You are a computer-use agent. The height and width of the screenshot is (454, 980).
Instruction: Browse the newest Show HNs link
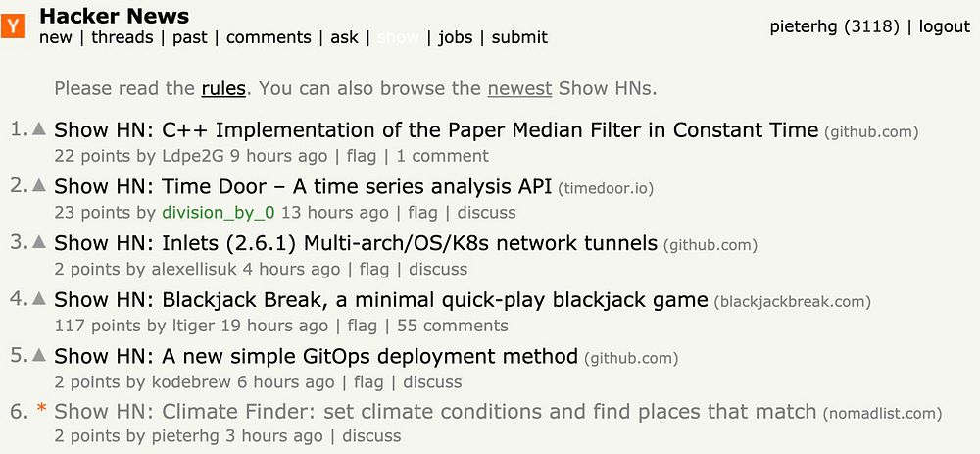(519, 88)
